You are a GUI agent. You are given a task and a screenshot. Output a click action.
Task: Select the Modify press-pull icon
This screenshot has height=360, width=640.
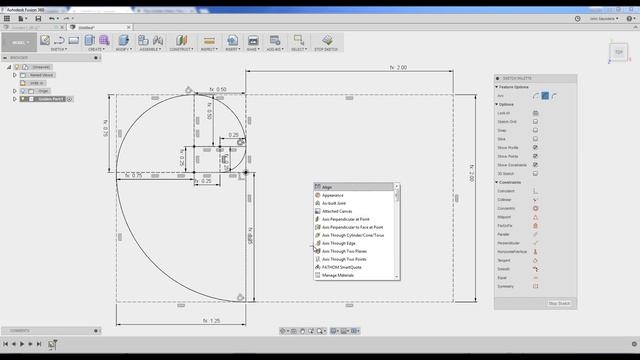124,40
